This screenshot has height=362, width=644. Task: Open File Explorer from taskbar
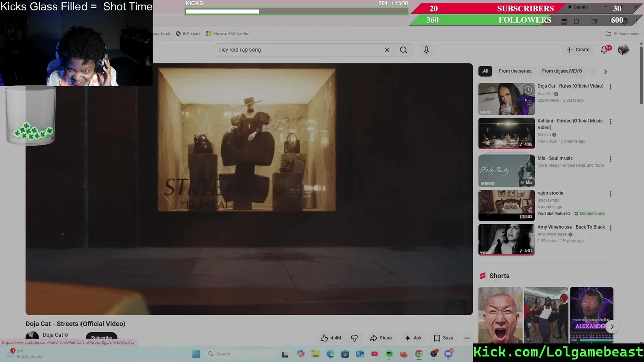315,354
